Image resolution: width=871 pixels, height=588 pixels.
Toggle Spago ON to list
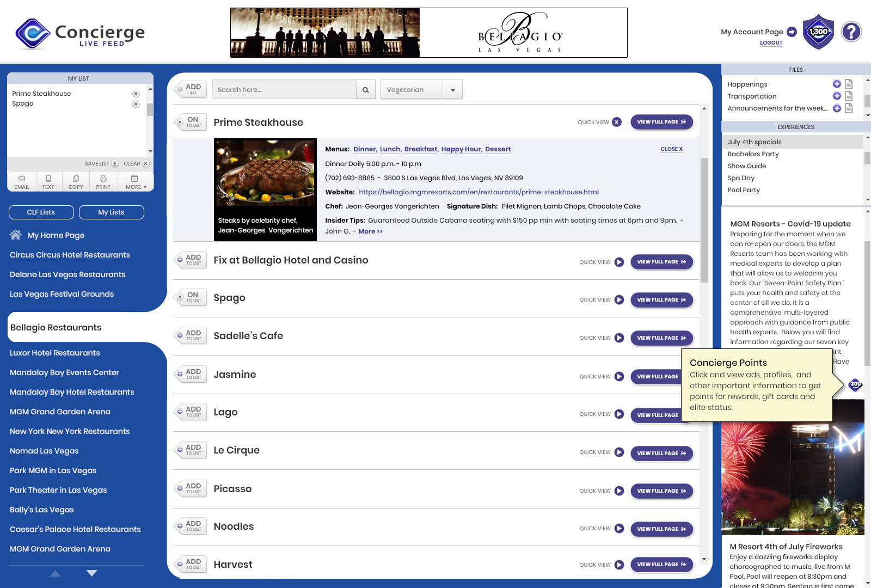tap(190, 297)
